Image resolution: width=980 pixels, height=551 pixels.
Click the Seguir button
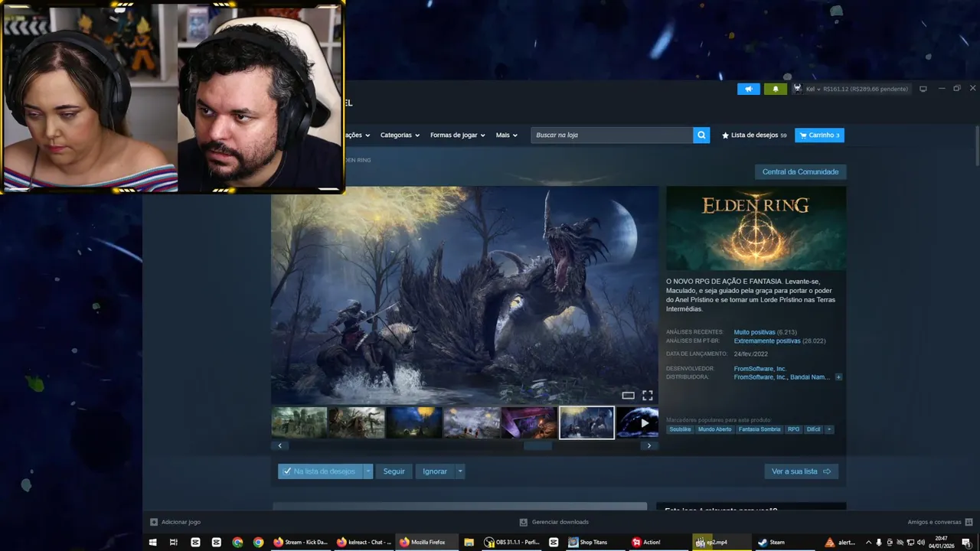click(x=394, y=471)
